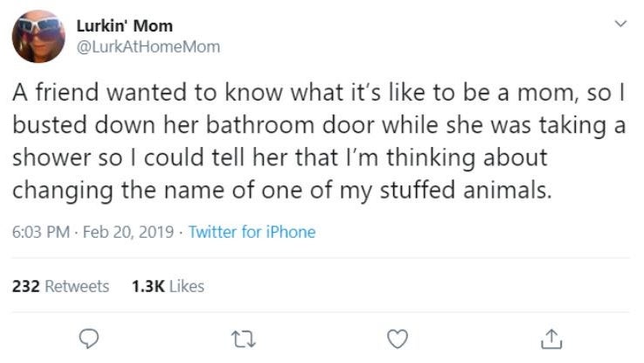Screen dimensions: 644x363
Task: Click the tweet line starting "A friend wanted"
Action: click(319, 92)
